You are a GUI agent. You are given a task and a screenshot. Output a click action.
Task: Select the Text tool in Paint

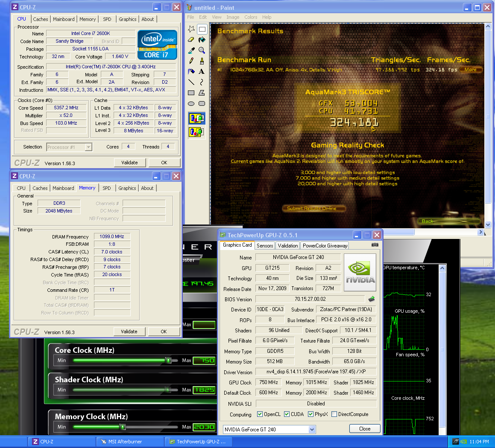202,72
